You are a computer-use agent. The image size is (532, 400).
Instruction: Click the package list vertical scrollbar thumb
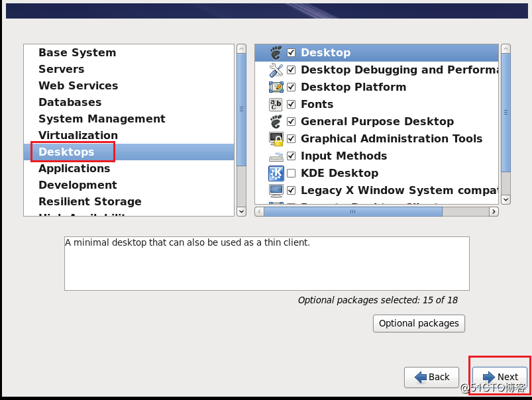pos(506,113)
